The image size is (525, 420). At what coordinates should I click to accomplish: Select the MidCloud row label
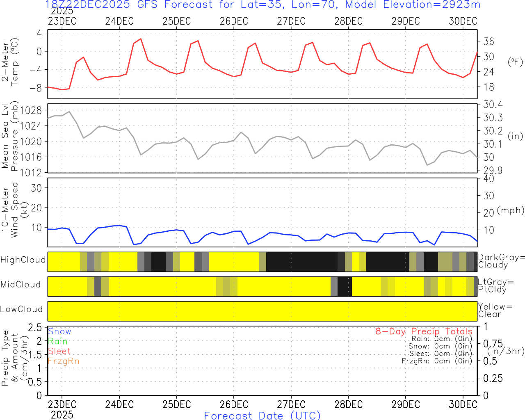21,285
